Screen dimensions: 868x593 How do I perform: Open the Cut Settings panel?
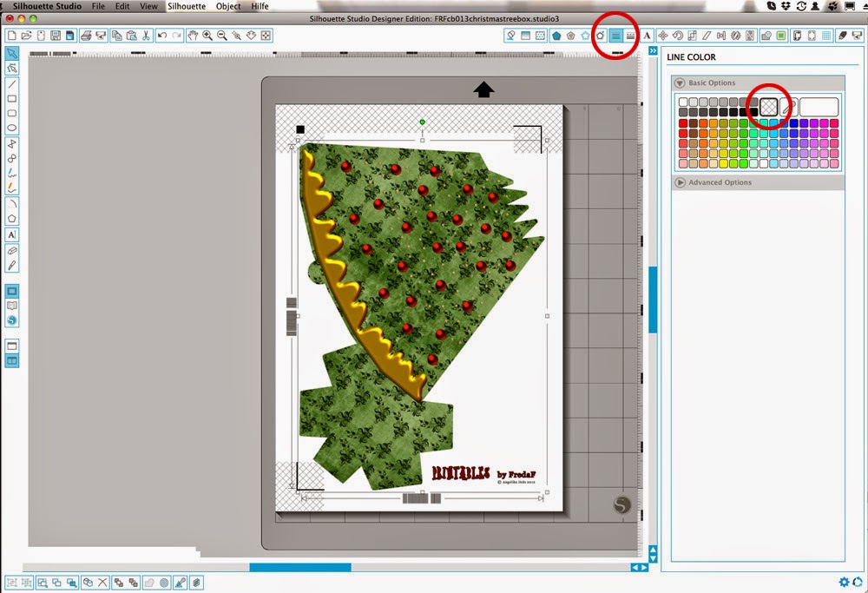(843, 36)
